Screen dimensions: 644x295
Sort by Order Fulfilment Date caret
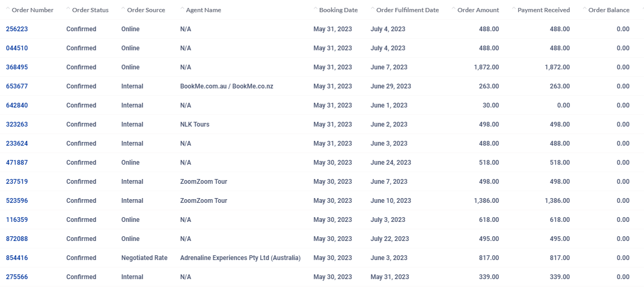373,9
